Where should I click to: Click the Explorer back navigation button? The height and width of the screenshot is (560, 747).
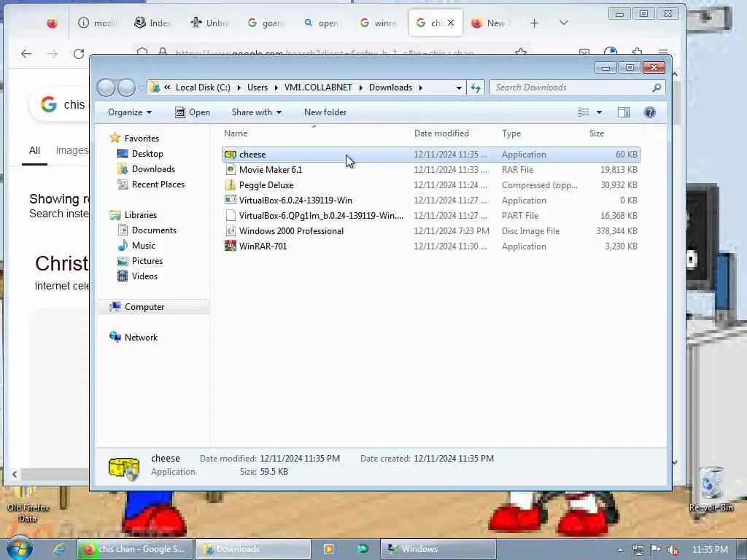106,87
